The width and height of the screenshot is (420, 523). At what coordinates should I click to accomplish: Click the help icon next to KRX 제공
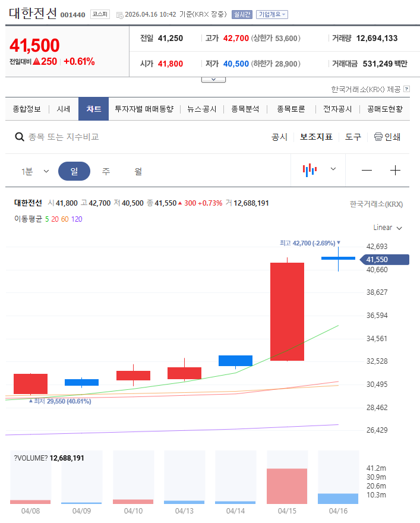(x=406, y=89)
